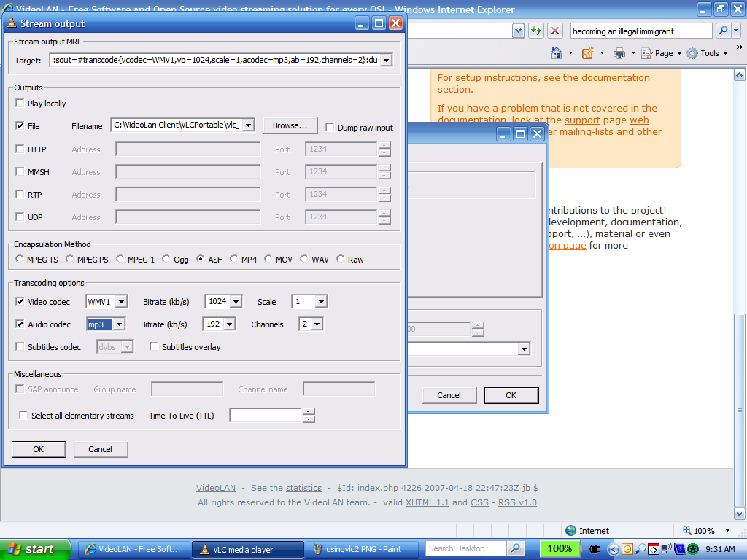
Task: Check the Subtitles overlay option
Action: (154, 347)
